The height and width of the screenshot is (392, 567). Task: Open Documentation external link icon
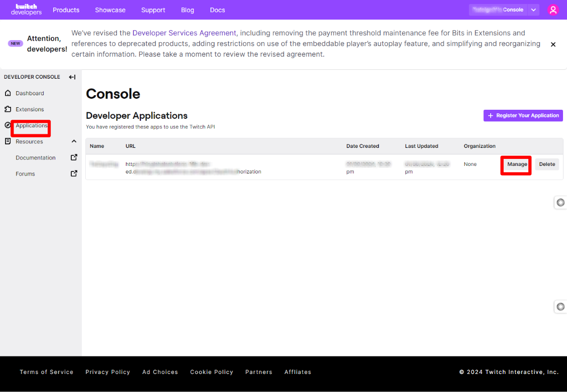coord(74,157)
